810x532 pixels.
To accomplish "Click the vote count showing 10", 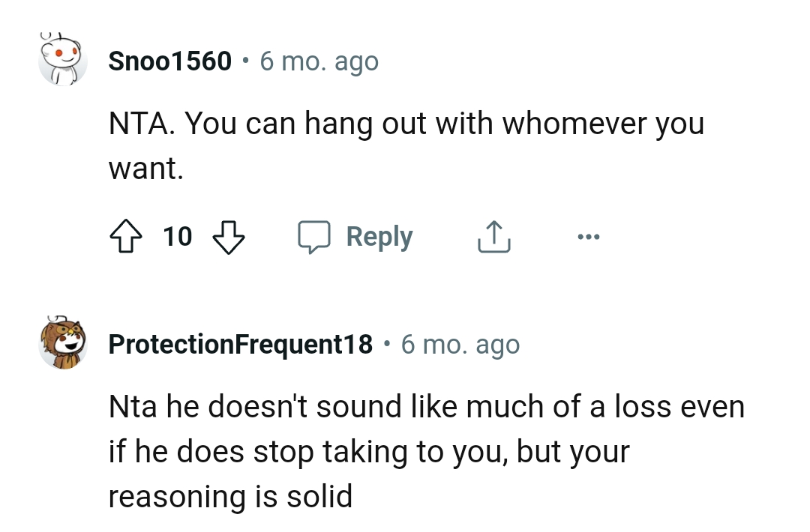I will pyautogui.click(x=177, y=237).
